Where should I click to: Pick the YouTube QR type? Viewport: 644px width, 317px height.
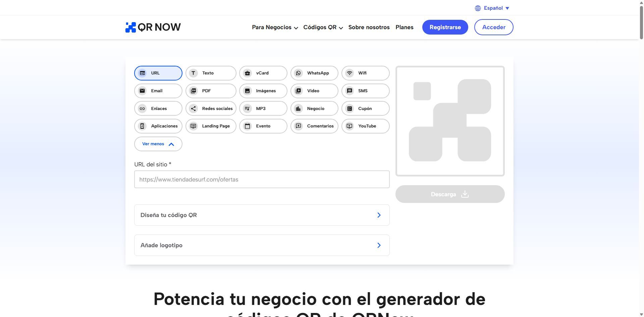click(366, 126)
